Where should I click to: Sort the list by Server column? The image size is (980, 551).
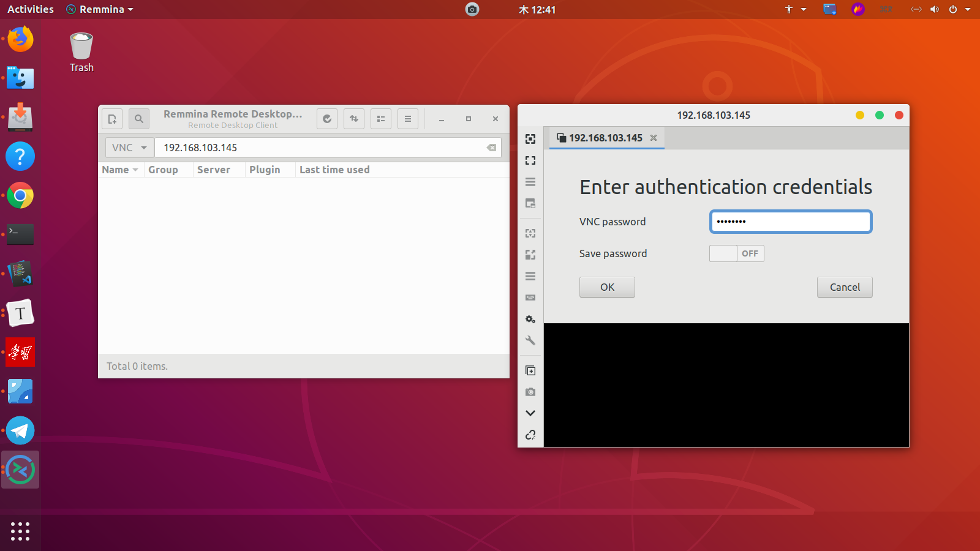219,170
